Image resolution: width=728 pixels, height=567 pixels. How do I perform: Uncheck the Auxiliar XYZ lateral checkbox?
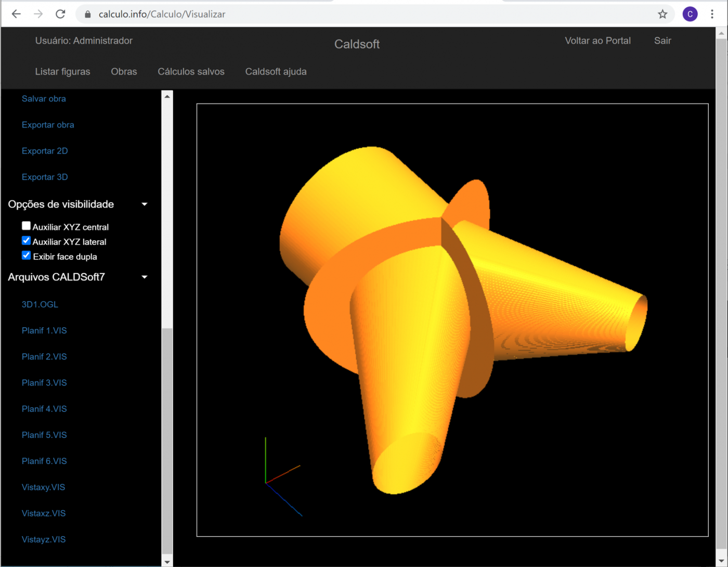pyautogui.click(x=26, y=240)
